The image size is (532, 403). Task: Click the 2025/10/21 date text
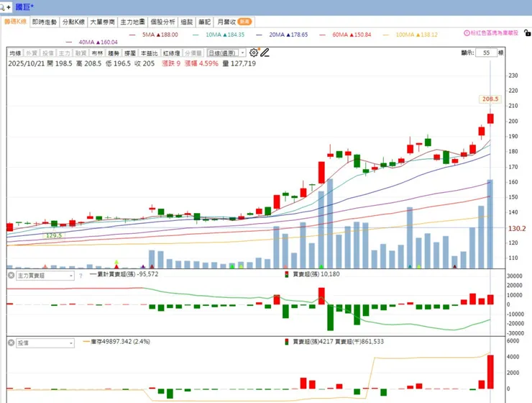[x=26, y=63]
